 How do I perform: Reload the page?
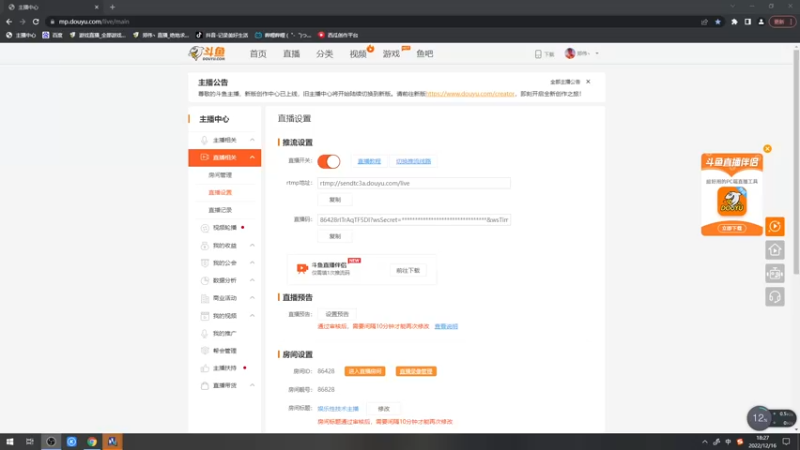(36, 21)
